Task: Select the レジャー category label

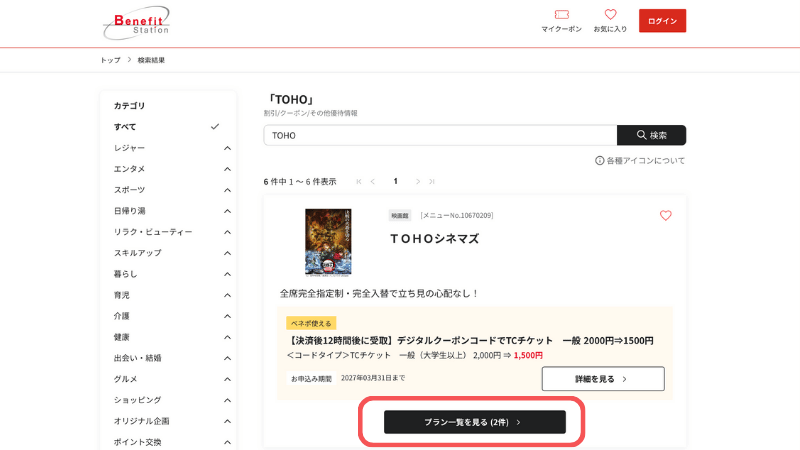Action: [129, 148]
